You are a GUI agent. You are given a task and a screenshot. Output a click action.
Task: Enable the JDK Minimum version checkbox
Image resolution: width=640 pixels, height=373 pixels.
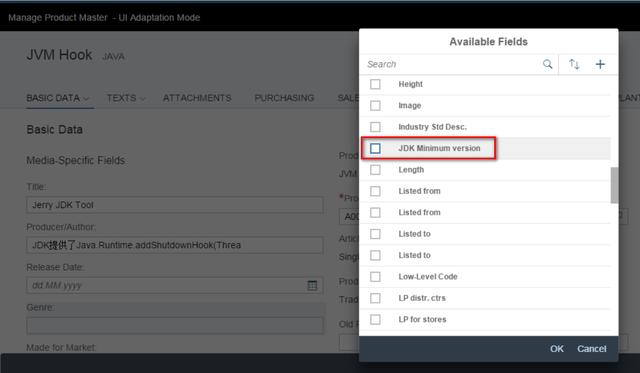coord(375,148)
